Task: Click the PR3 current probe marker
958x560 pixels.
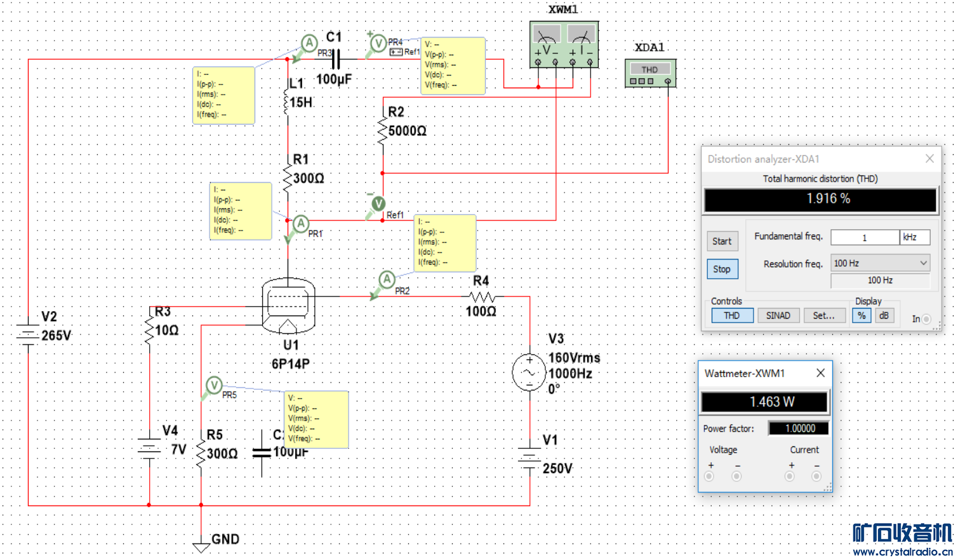Action: 309,43
